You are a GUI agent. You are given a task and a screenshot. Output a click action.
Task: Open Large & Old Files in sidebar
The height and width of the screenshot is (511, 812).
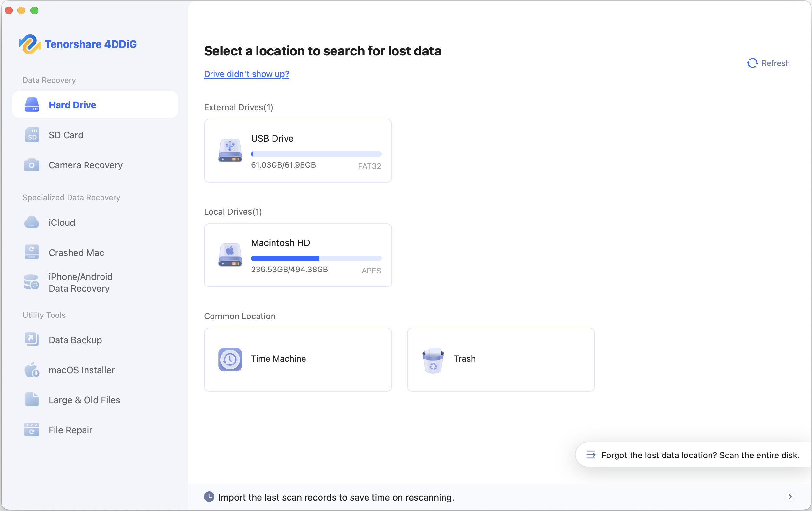click(x=84, y=400)
